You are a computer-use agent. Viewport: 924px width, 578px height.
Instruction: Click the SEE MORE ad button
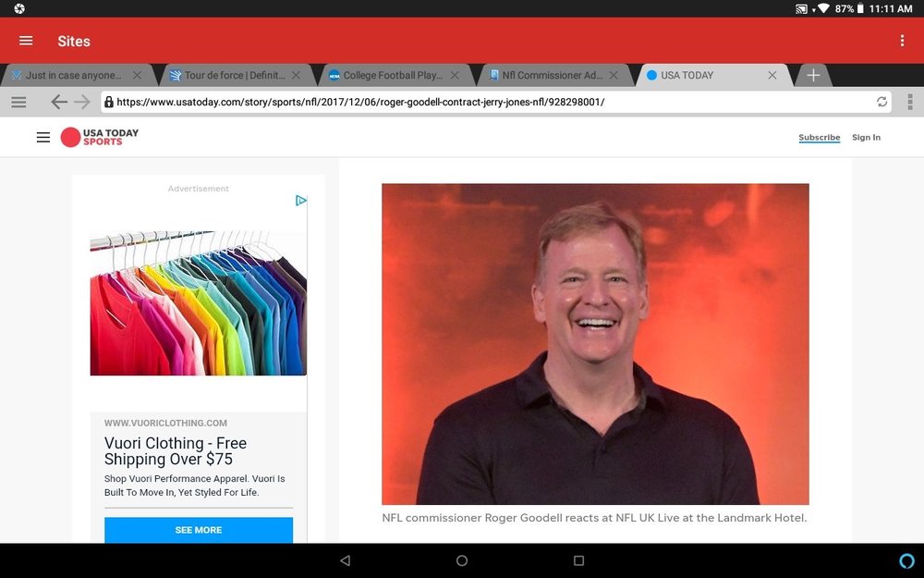click(199, 530)
